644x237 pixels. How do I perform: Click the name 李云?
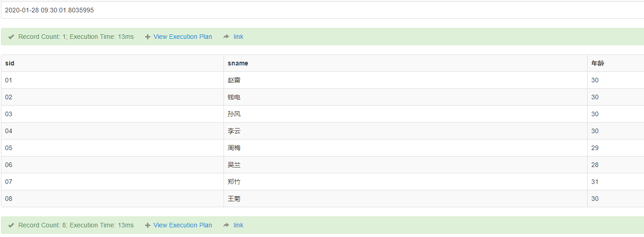coord(234,131)
